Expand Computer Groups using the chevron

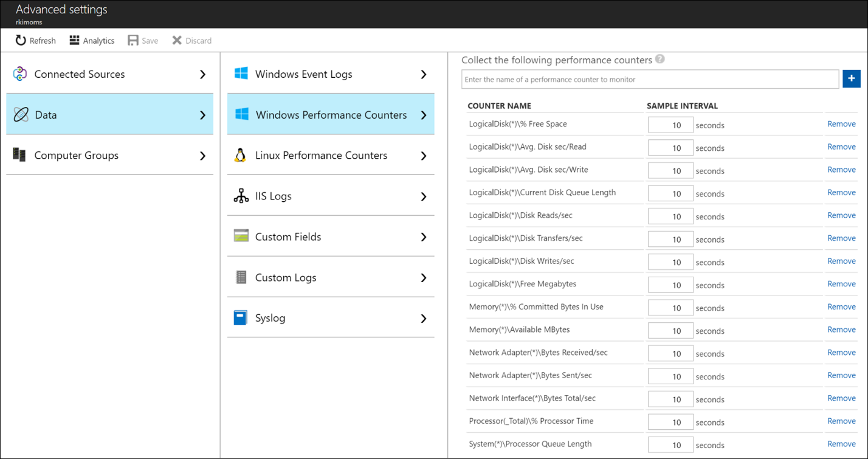click(x=203, y=156)
